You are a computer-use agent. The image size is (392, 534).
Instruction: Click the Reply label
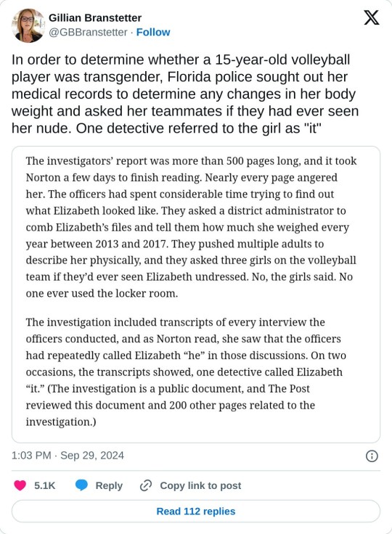click(x=109, y=485)
